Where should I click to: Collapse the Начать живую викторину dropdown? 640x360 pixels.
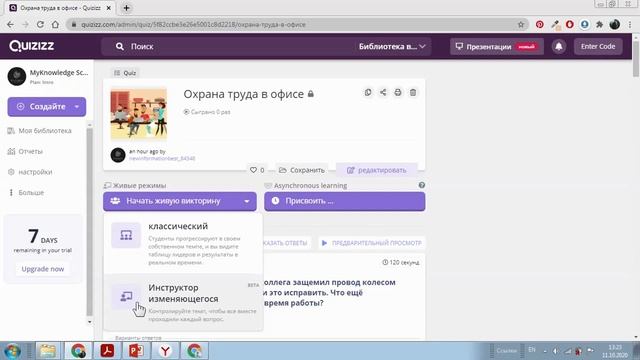coord(247,201)
